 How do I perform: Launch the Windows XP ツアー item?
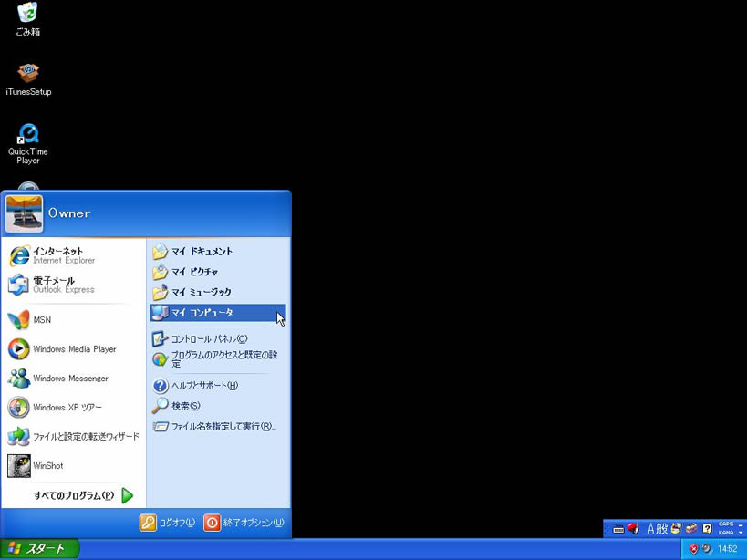[74, 407]
